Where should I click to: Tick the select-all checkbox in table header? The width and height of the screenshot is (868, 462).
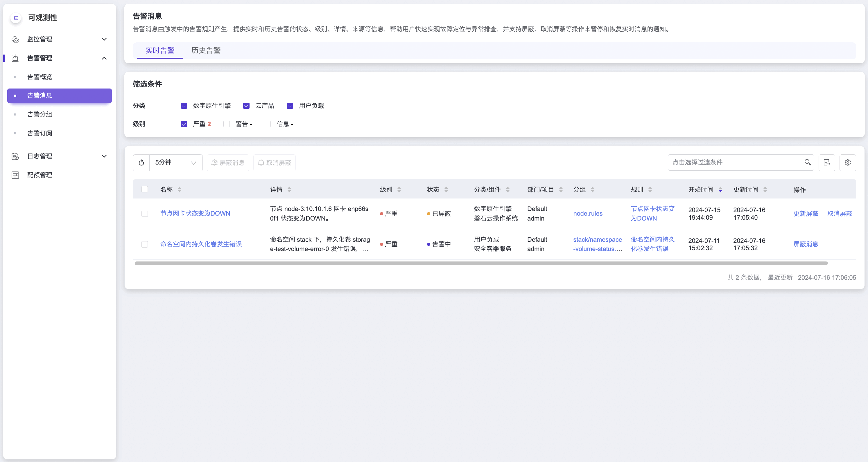(145, 189)
